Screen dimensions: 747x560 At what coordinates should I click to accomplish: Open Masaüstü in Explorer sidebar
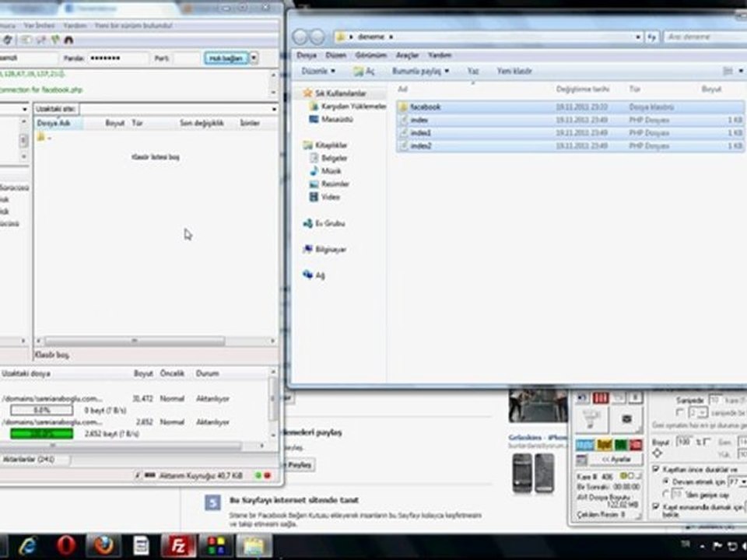(x=332, y=119)
